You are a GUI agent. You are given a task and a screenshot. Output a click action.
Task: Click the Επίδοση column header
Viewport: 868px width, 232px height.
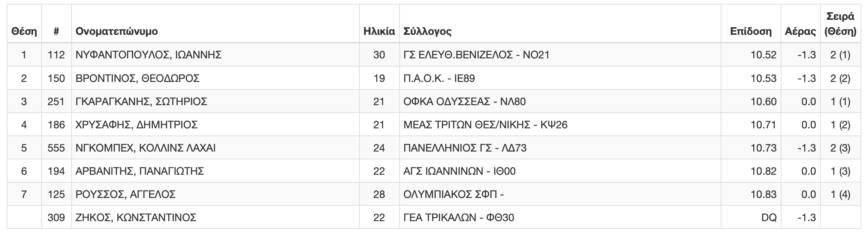[x=751, y=31]
